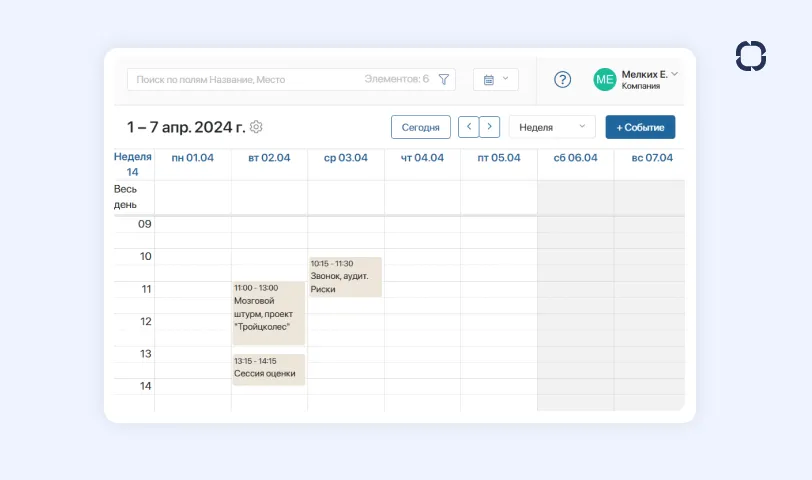
Task: Expand the Неделя period dropdown
Action: (552, 127)
